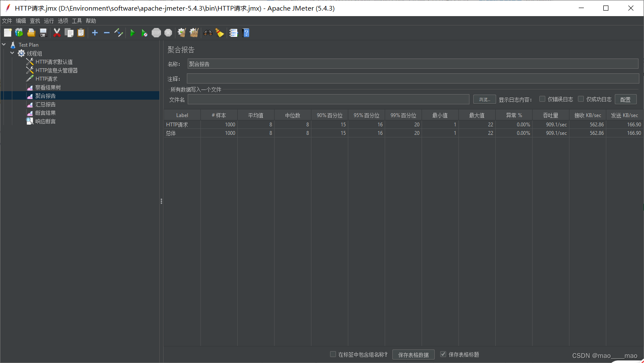Image resolution: width=644 pixels, height=363 pixels.
Task: Click the Copy icon
Action: (x=69, y=33)
